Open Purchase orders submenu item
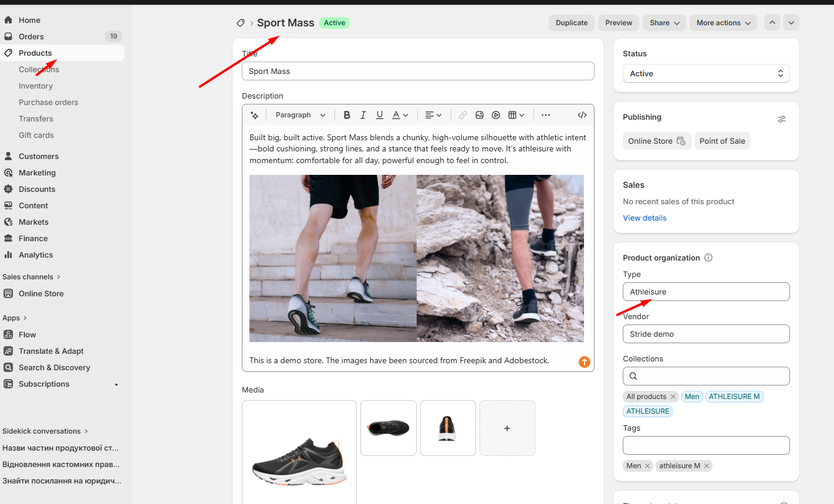The image size is (834, 504). point(48,102)
